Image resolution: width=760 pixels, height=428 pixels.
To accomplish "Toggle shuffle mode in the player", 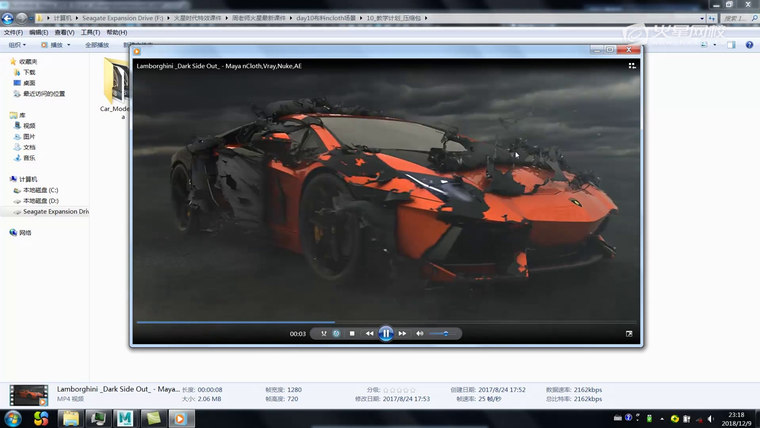I will coord(324,333).
